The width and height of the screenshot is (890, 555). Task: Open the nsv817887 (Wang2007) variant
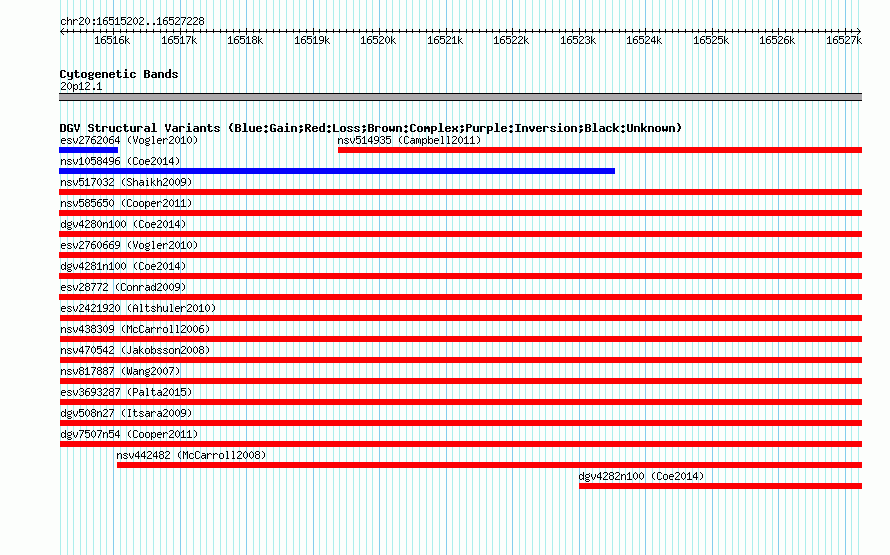coord(120,371)
